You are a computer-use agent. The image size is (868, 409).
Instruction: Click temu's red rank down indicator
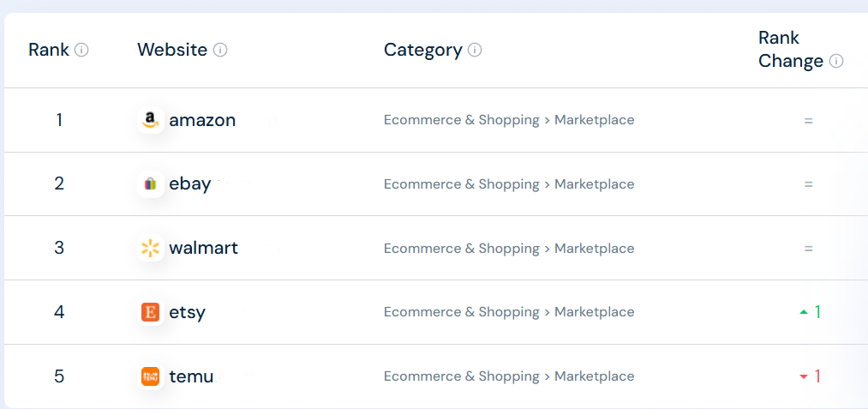[x=810, y=376]
